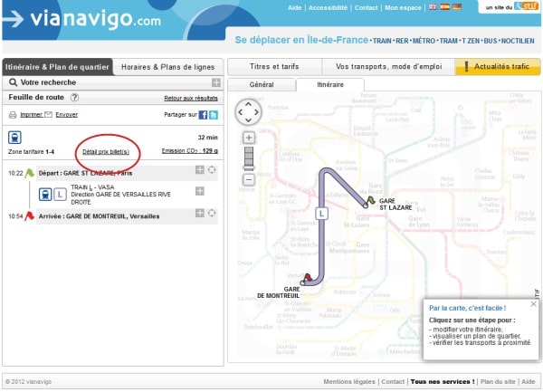Close the Par la carte tip popup
Viewport: 543px width, 392px height.
pos(533,304)
